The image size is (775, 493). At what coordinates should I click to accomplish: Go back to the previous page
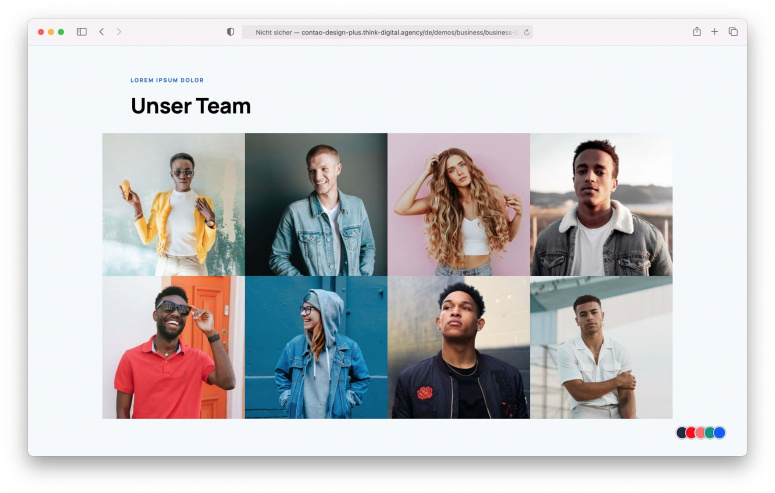click(101, 32)
